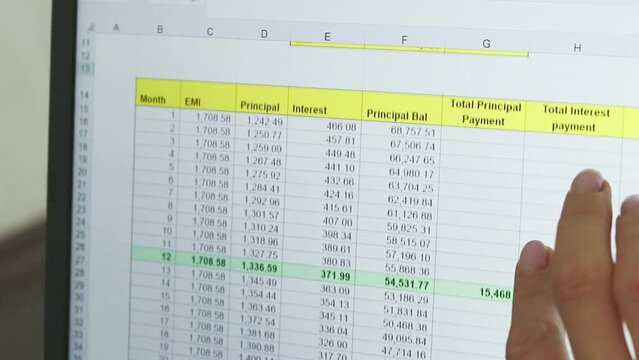Screen dimensions: 639x360
Task: Click the "Total Principal Payment" header cell
Action: [484, 113]
